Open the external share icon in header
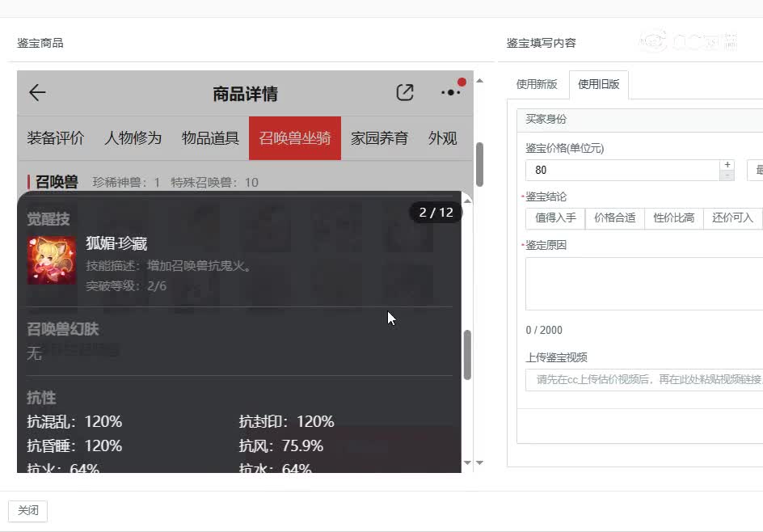Image resolution: width=763 pixels, height=532 pixels. coord(404,93)
